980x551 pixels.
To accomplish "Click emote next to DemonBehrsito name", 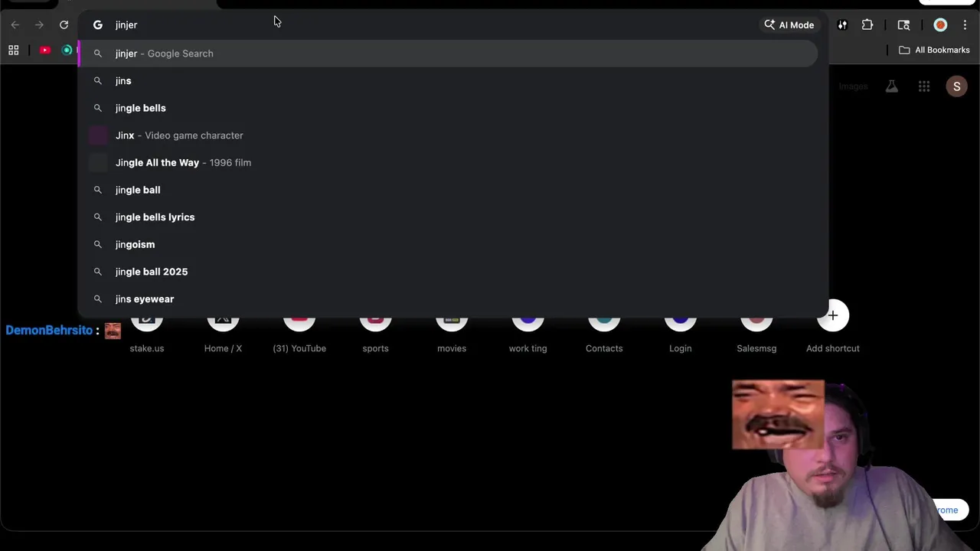I will (x=113, y=331).
